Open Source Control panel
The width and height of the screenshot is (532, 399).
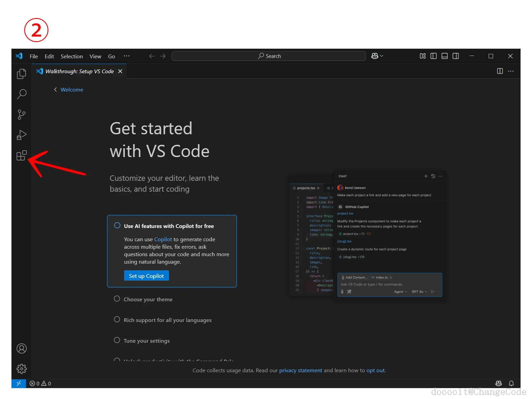point(22,115)
